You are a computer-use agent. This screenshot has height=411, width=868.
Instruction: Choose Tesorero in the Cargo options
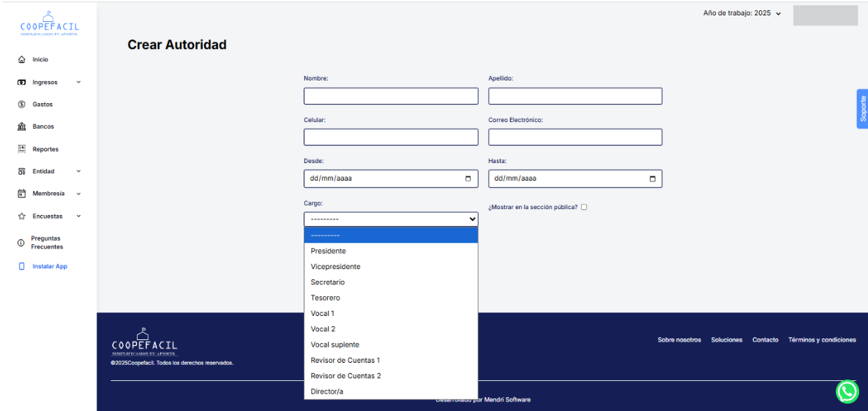[326, 298]
